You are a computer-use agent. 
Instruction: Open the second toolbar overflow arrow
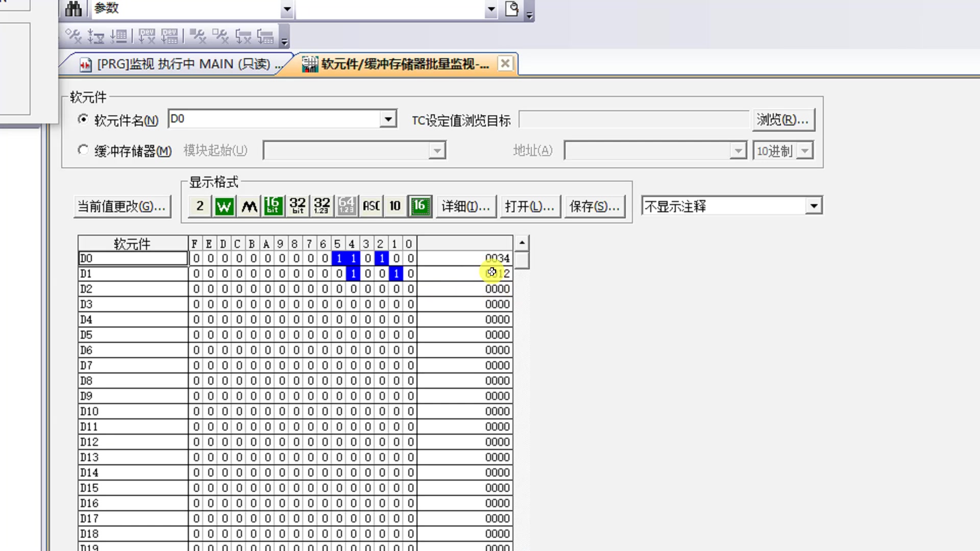click(285, 41)
